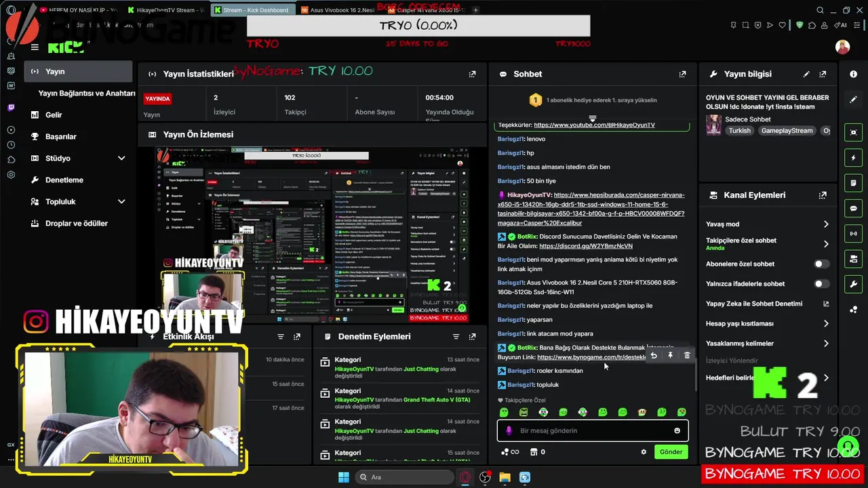Viewport: 868px width, 488px height.
Task: Open the shop icon showing 0
Action: 538,452
